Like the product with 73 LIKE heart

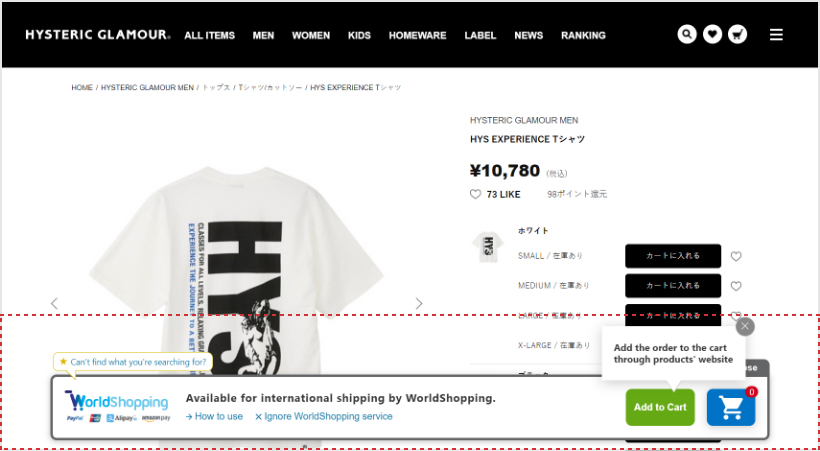[x=475, y=195]
